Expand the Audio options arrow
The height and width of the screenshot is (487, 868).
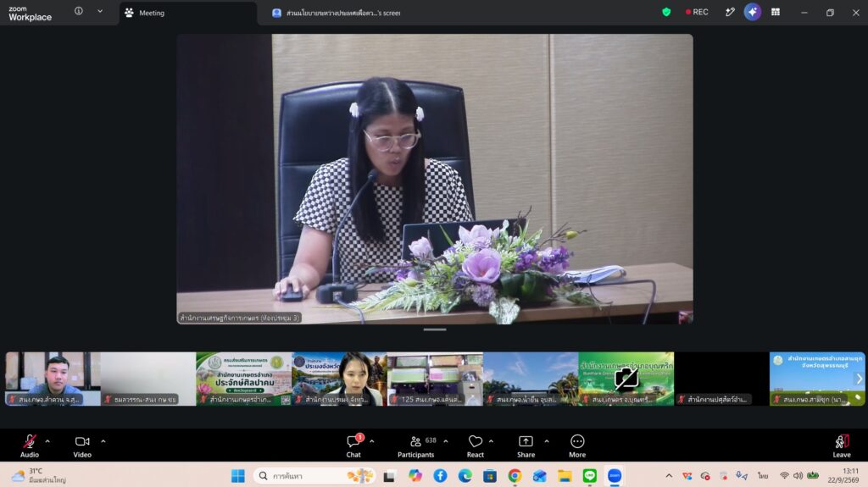tap(47, 441)
